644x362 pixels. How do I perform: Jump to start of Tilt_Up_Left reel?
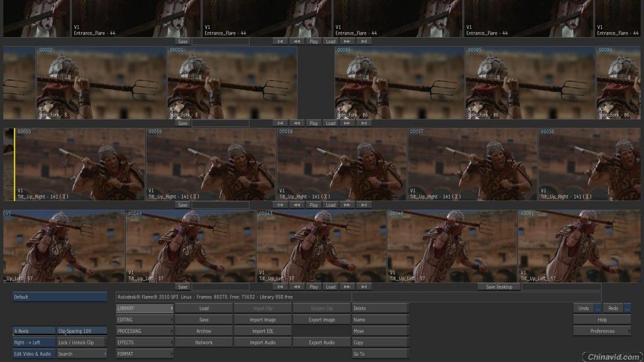tap(280, 287)
